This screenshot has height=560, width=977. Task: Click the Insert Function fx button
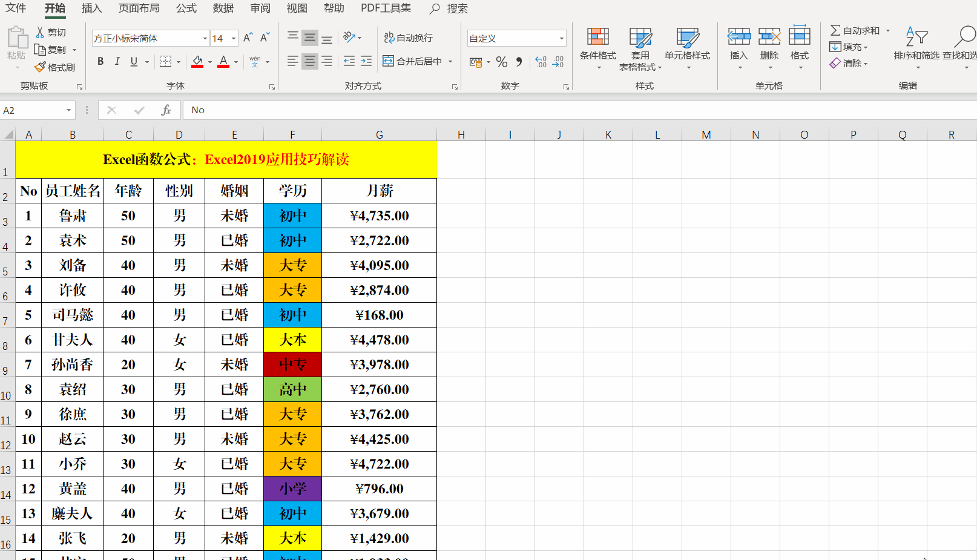point(166,110)
